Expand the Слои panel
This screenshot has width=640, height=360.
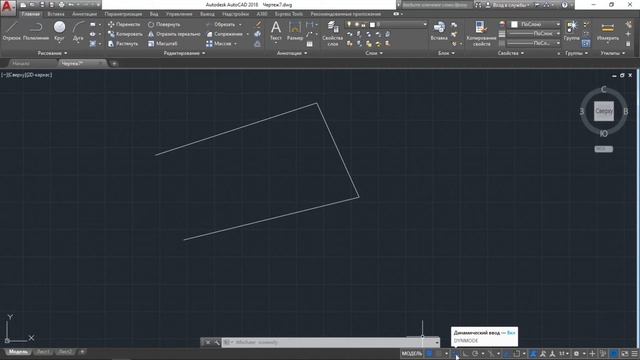tap(374, 53)
